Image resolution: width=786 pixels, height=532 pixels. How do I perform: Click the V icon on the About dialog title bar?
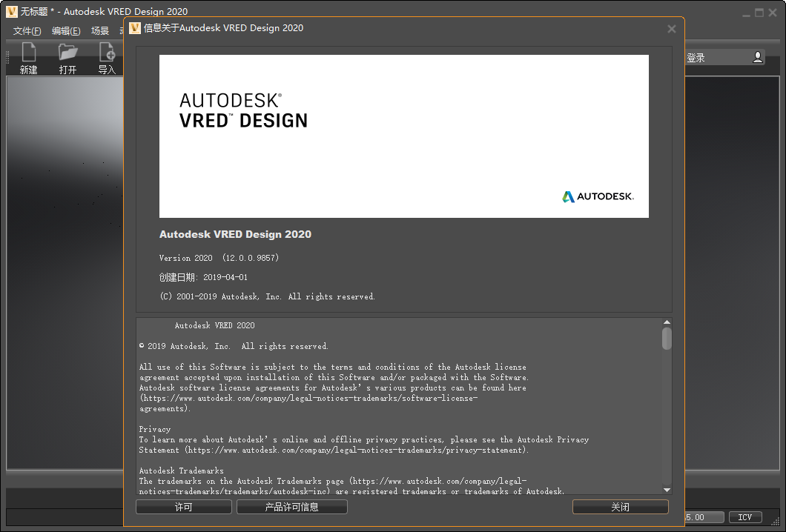click(134, 28)
